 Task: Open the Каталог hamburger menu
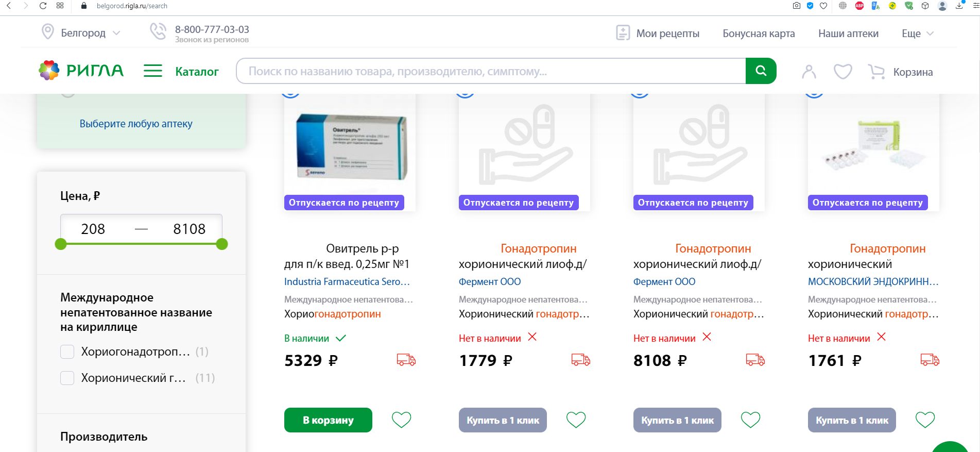(153, 71)
